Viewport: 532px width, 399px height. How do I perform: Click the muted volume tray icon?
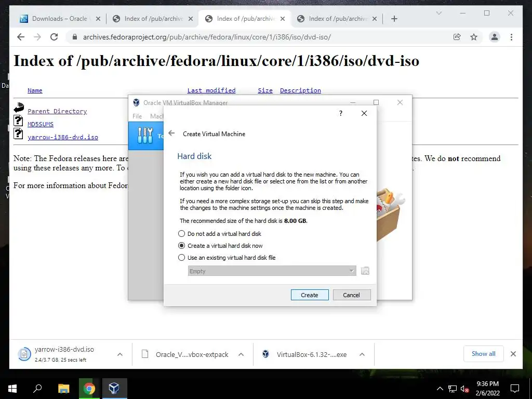point(464,389)
